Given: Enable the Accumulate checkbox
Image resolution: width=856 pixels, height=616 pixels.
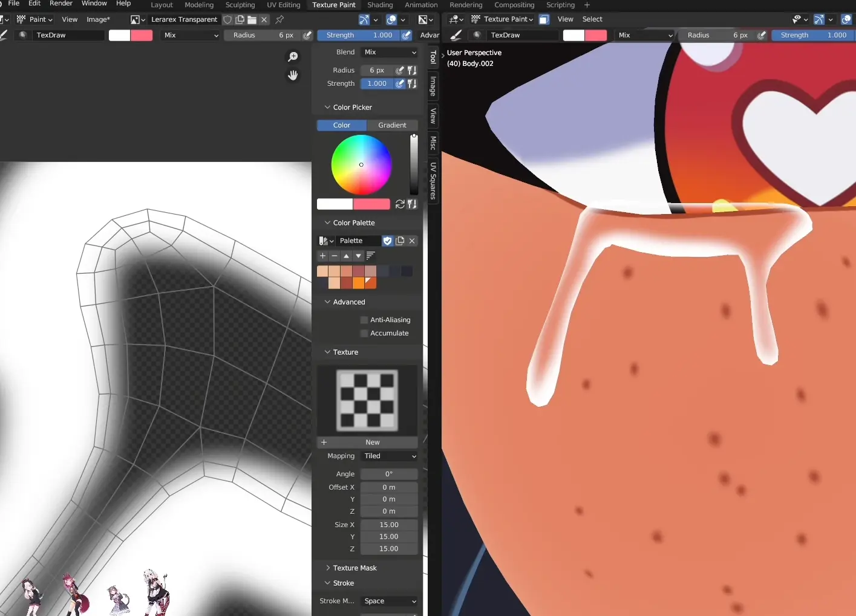Looking at the screenshot, I should [364, 333].
